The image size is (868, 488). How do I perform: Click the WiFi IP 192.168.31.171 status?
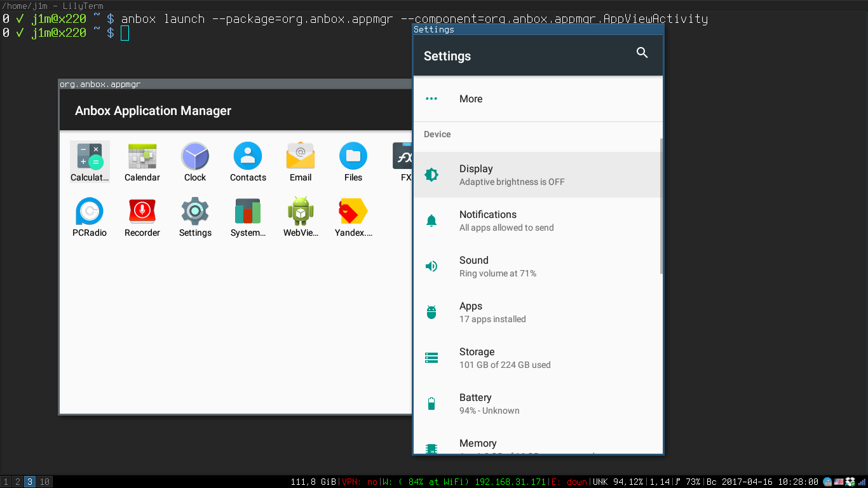(x=510, y=482)
